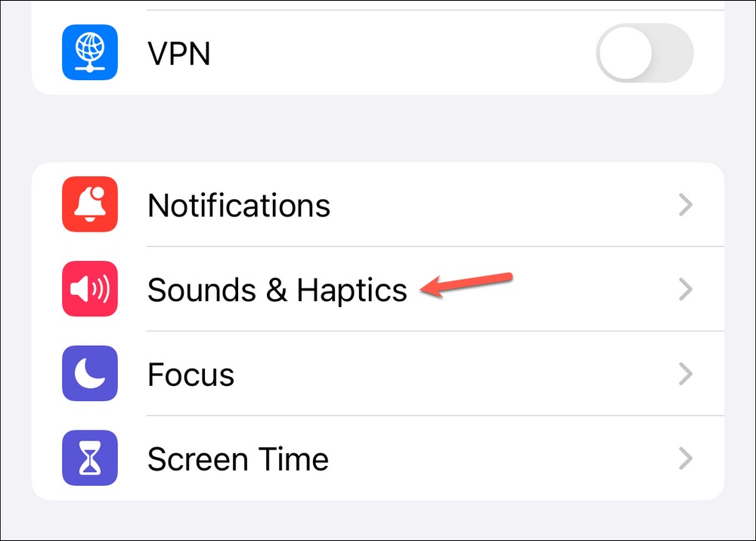Image resolution: width=756 pixels, height=541 pixels.
Task: Select the Screen Time text label
Action: 238,459
